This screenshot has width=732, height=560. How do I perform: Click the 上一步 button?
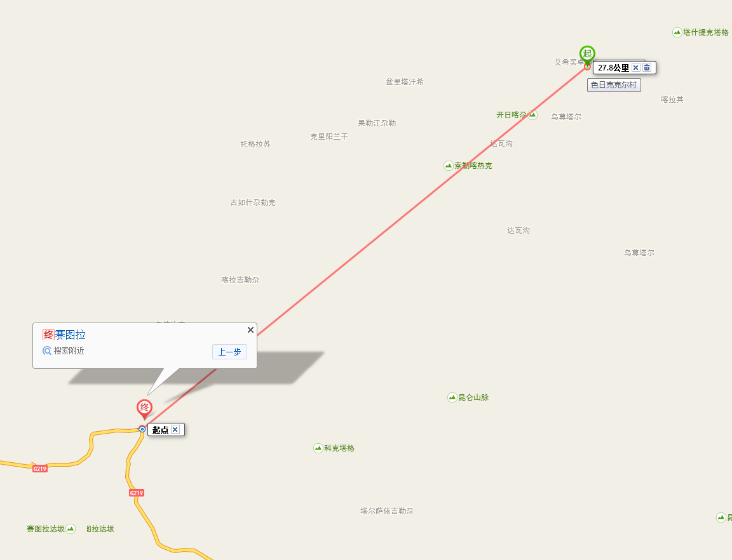tap(229, 352)
